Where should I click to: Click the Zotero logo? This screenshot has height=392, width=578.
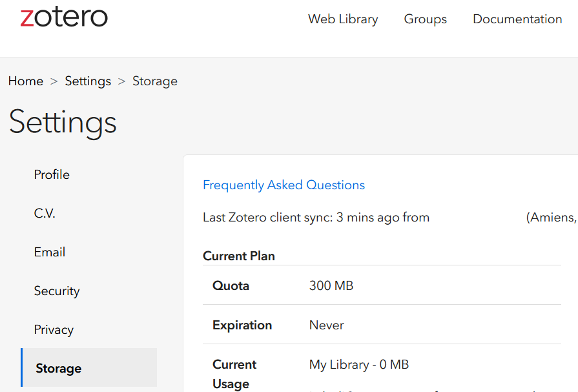[x=64, y=17]
